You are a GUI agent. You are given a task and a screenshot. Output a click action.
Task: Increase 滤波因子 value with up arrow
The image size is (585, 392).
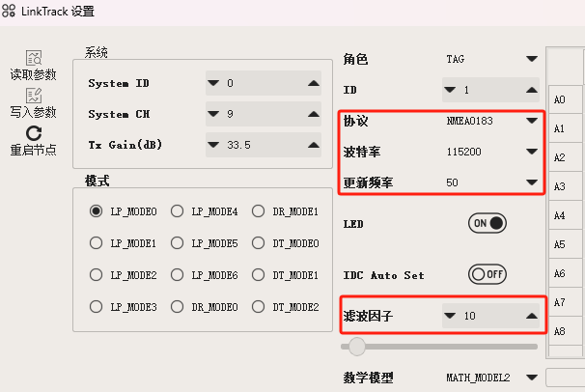click(x=532, y=316)
